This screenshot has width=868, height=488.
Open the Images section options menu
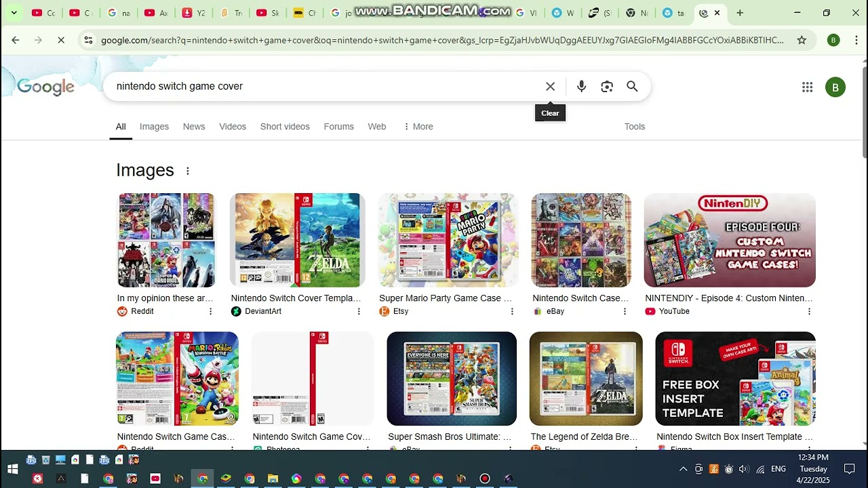188,171
